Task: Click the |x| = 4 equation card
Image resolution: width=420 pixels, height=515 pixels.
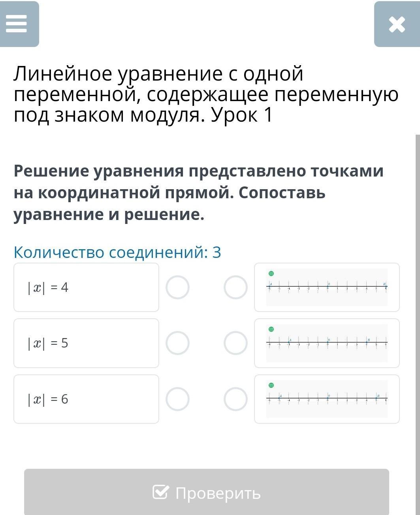Action: click(86, 287)
